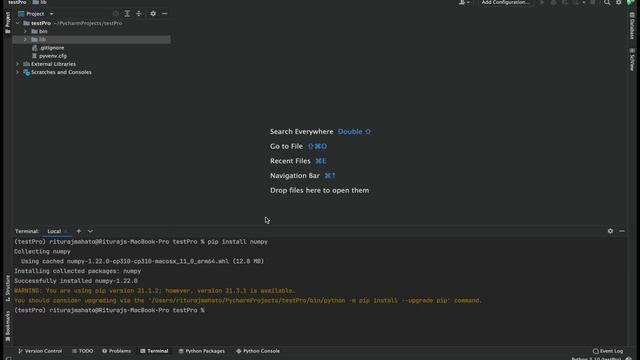640x360 pixels.
Task: Click Run with Coverage icon
Action: tap(565, 2)
